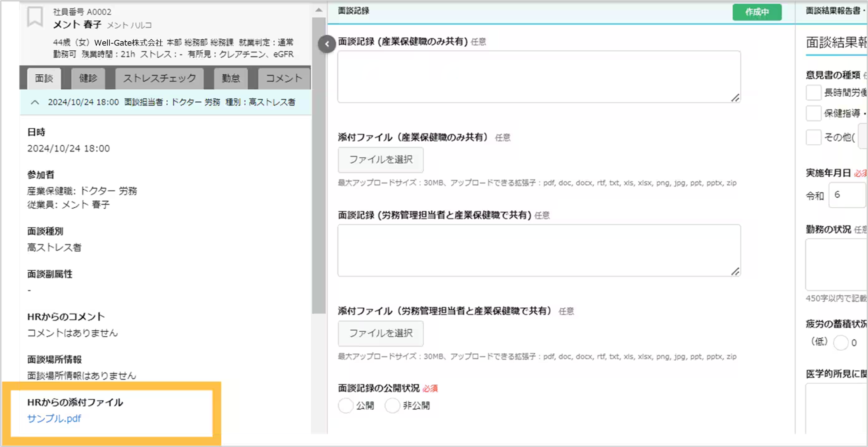Check the 保健指導 checkbox
The width and height of the screenshot is (868, 447).
coord(813,113)
